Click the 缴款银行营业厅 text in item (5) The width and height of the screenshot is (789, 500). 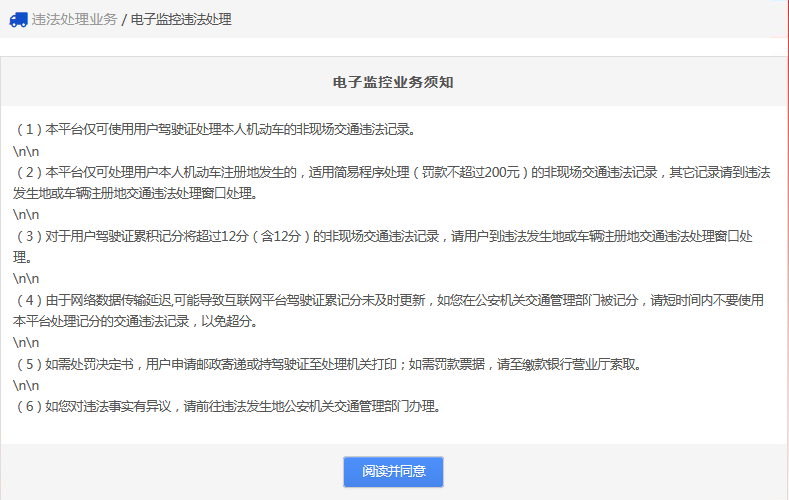563,364
